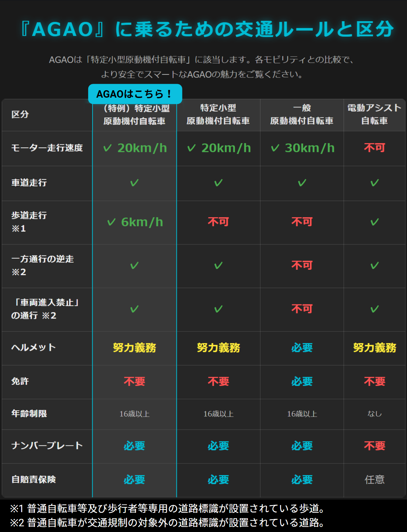Click the '自賠責保険' row label
This screenshot has width=407, height=532.
[x=34, y=479]
